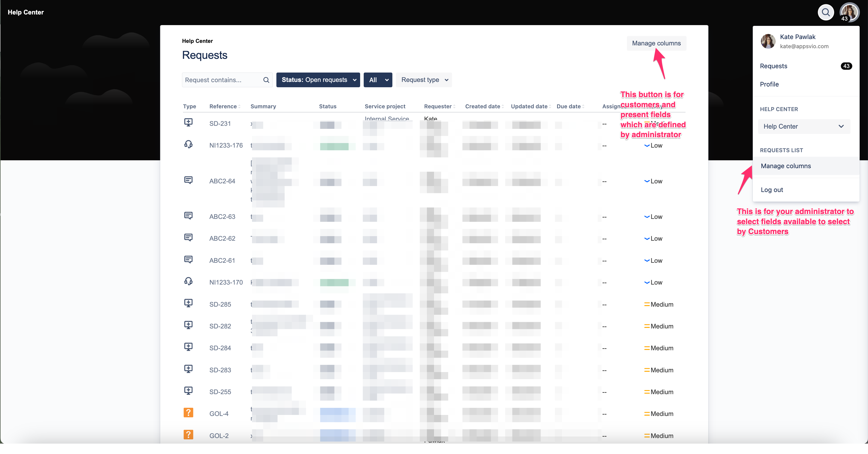868x454 pixels.
Task: Click Log out in the sidebar
Action: (x=772, y=190)
